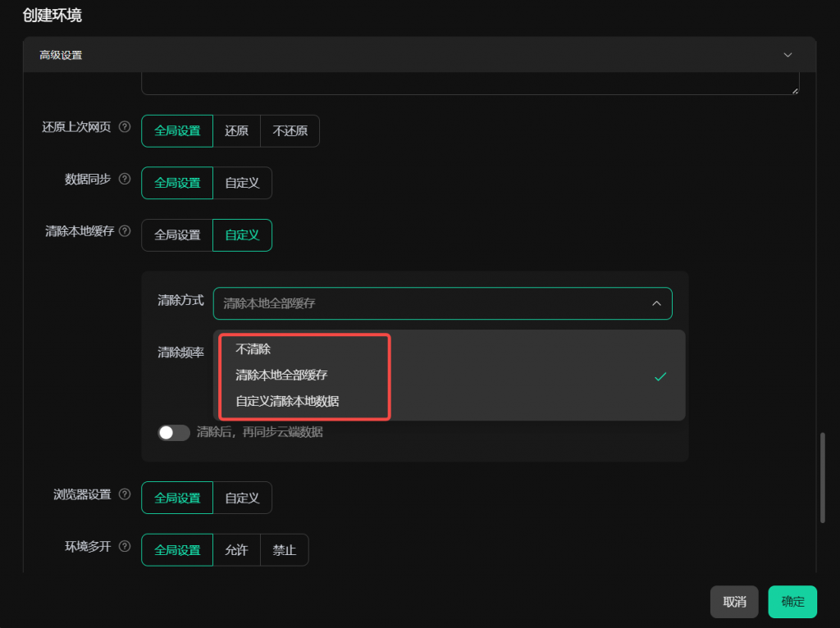Select 不清除 from the dropdown list

click(253, 349)
